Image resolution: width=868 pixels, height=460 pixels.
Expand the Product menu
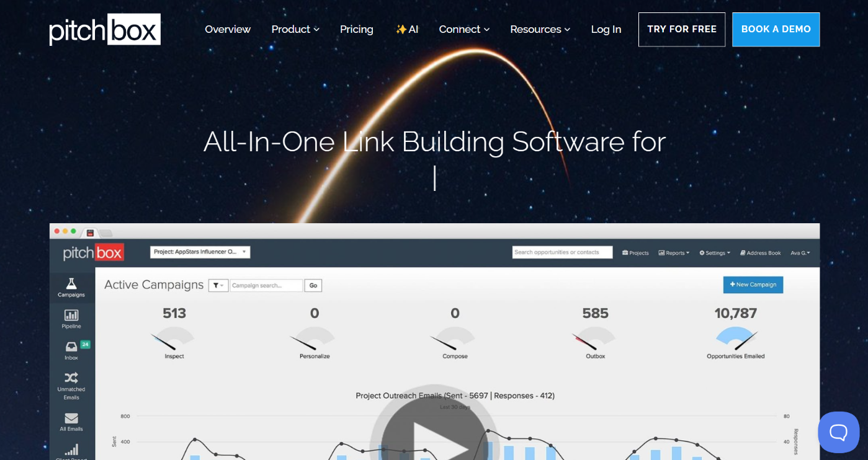click(295, 29)
